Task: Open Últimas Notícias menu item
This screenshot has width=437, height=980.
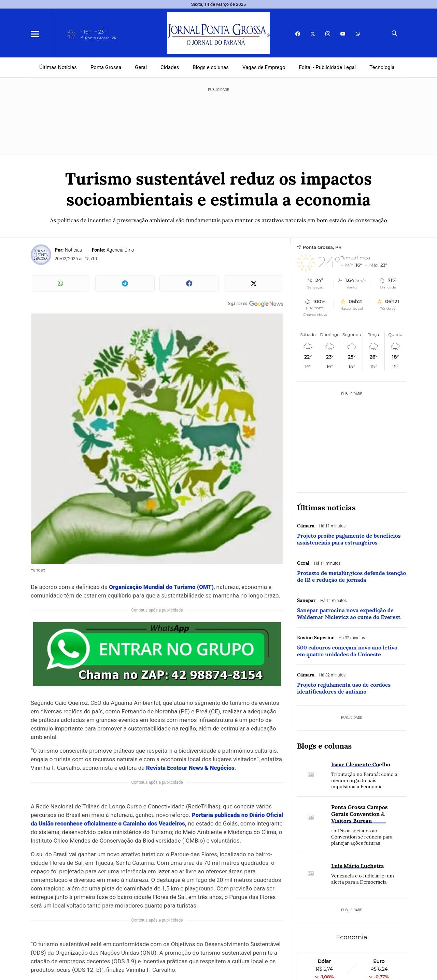Action: click(58, 67)
